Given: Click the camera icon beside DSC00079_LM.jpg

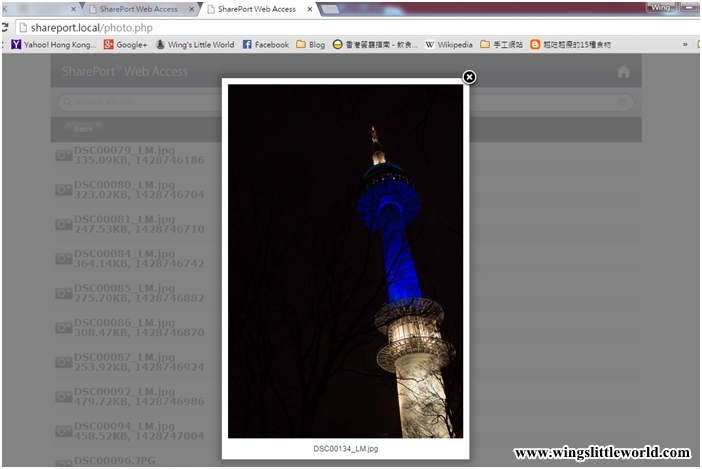Looking at the screenshot, I should click(x=63, y=155).
